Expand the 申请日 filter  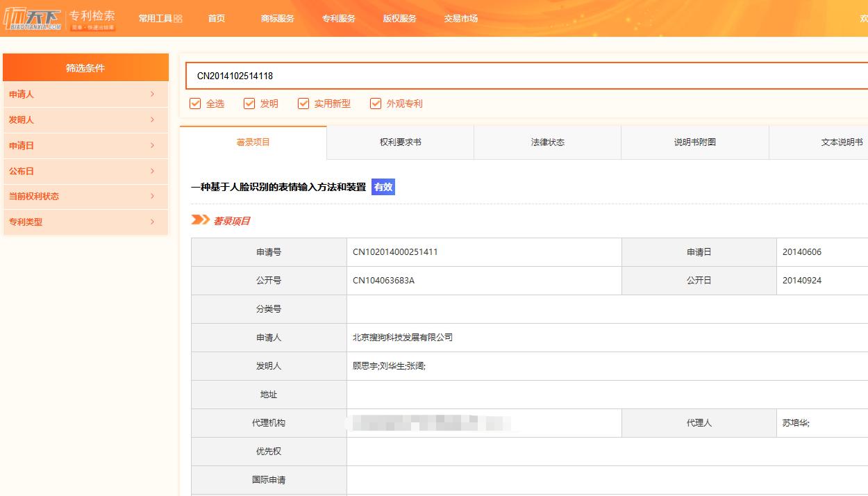point(86,145)
